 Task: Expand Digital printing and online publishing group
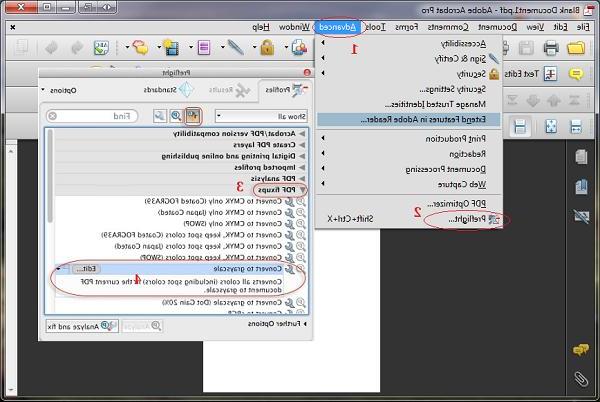302,156
